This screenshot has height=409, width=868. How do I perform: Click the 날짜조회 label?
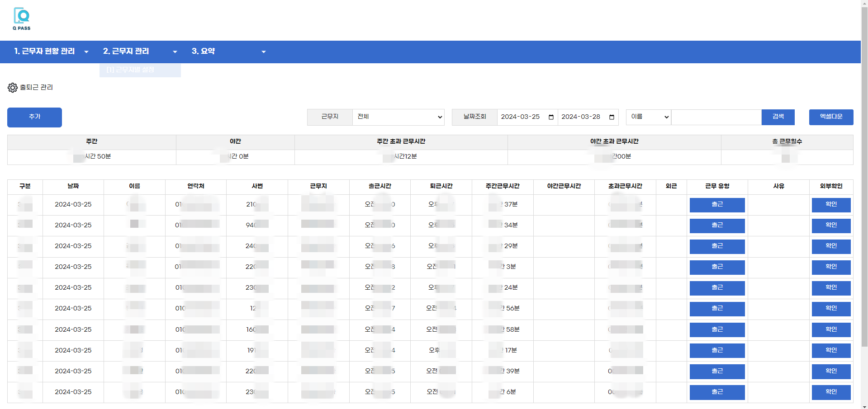click(474, 117)
